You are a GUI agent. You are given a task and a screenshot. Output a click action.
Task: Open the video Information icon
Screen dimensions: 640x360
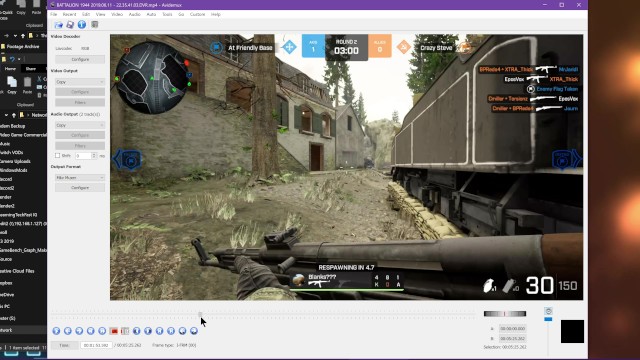tap(82, 24)
